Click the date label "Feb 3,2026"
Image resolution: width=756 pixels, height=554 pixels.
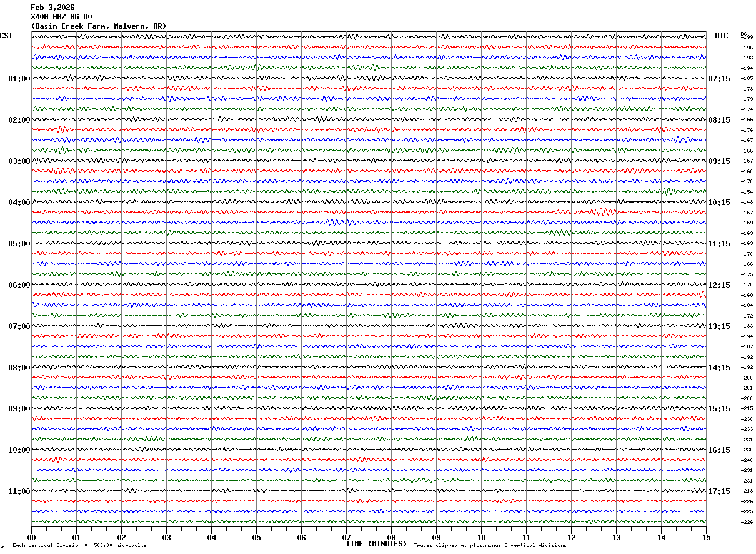[x=52, y=8]
